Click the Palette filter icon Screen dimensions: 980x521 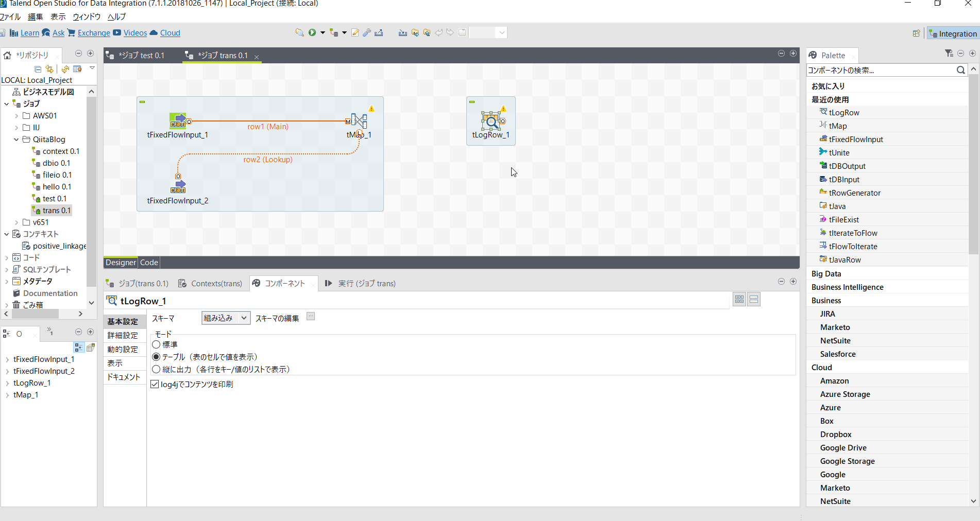(x=949, y=54)
